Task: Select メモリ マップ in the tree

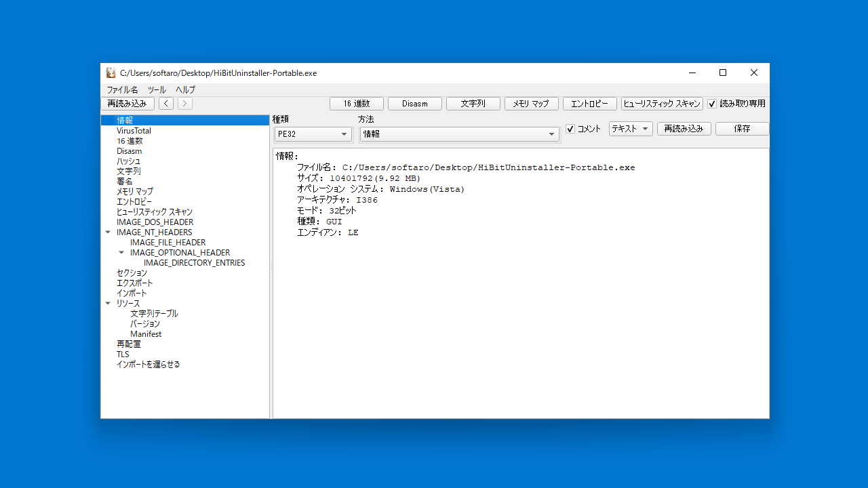Action: click(x=135, y=192)
